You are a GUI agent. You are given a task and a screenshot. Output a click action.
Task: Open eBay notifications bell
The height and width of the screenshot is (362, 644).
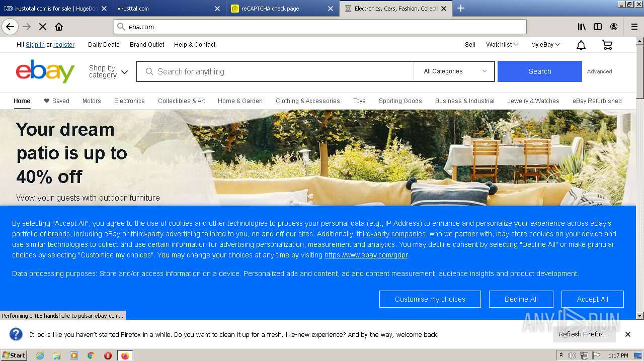[x=581, y=45]
